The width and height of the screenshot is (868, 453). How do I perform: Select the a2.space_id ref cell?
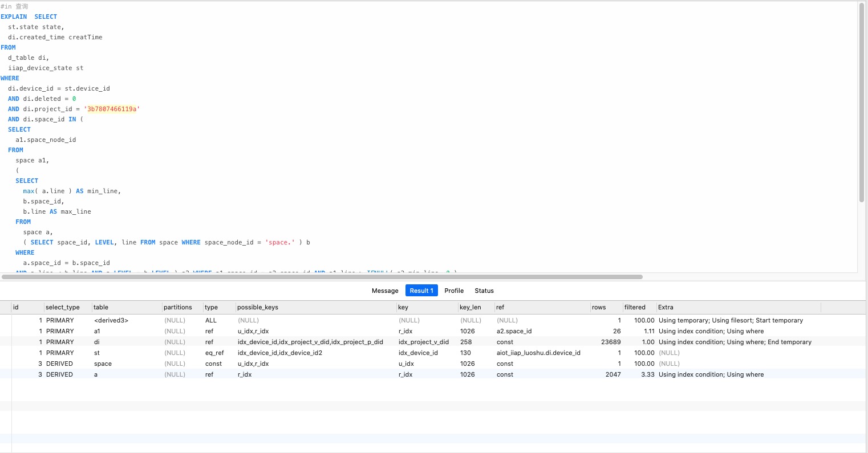[514, 331]
